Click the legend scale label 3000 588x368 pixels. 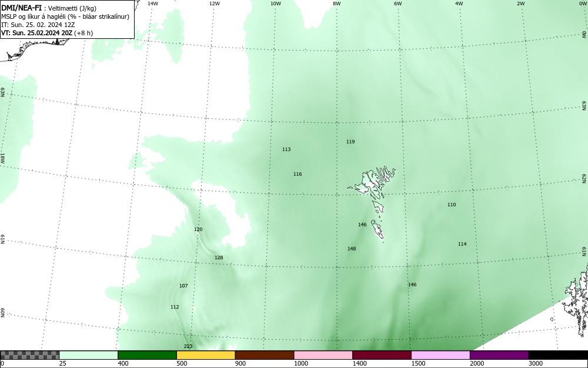(536, 363)
